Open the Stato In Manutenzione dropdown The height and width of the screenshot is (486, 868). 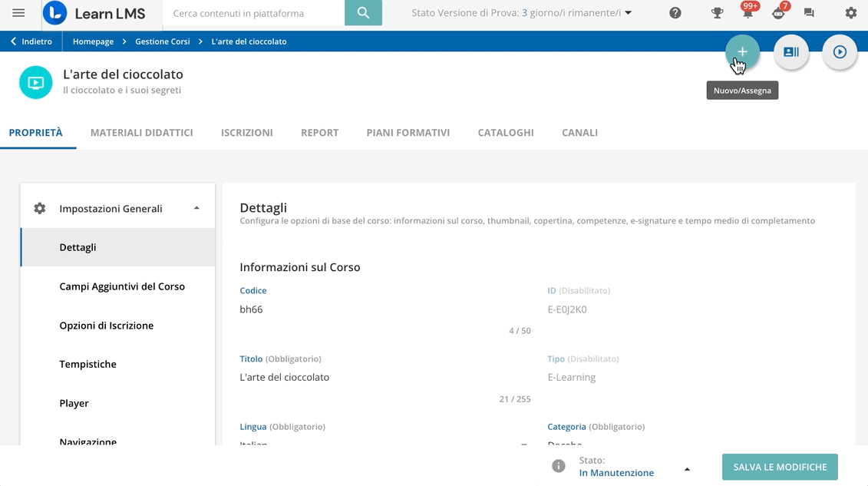coord(687,468)
